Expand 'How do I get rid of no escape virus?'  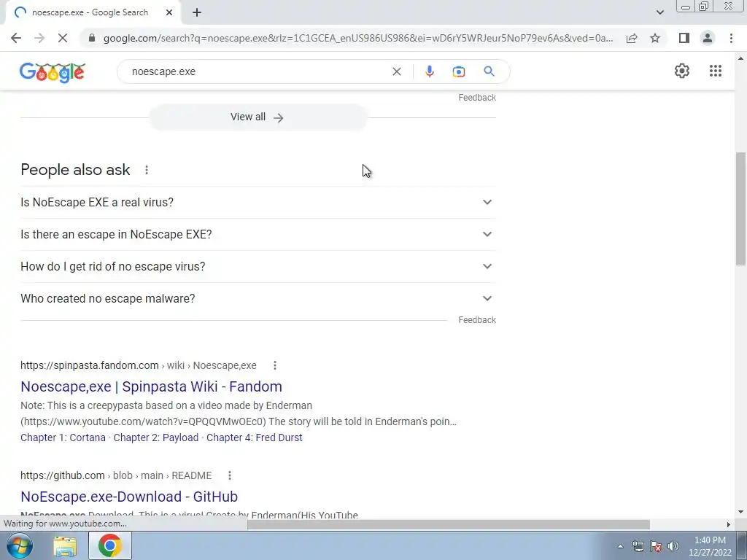click(x=258, y=266)
